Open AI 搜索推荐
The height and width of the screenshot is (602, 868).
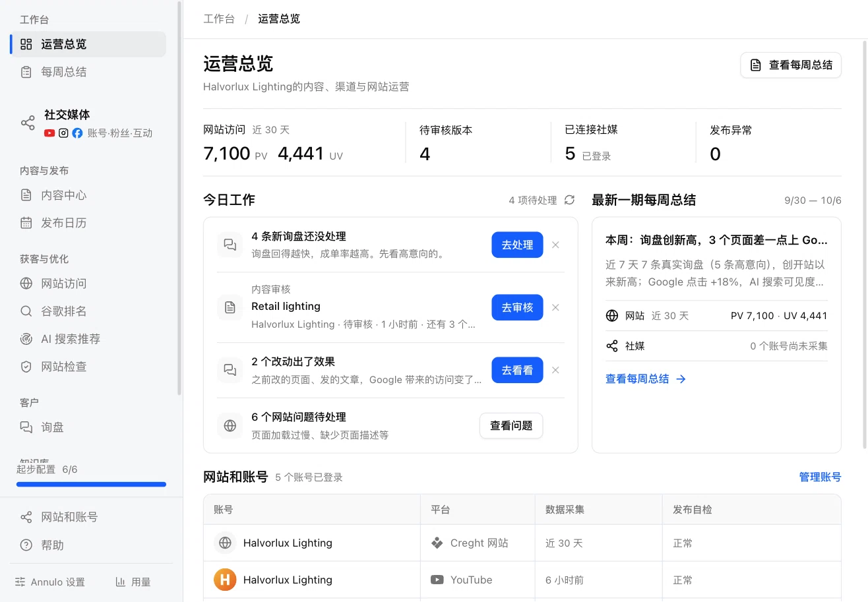(88, 339)
